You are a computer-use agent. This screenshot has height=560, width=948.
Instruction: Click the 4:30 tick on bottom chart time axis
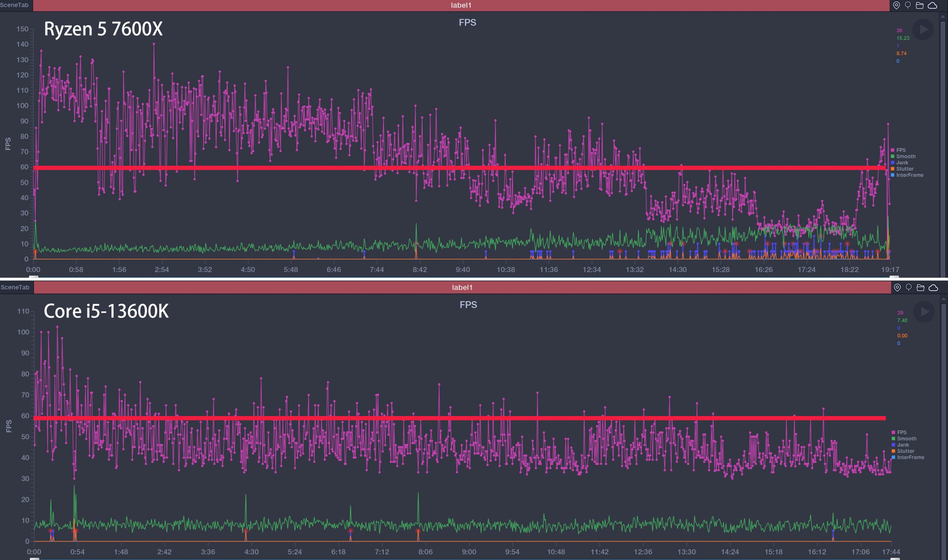coord(251,552)
